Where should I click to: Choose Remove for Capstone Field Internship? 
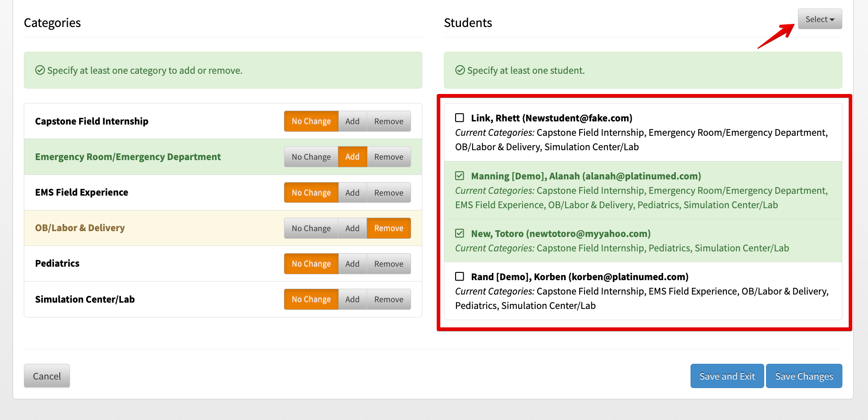click(x=389, y=121)
